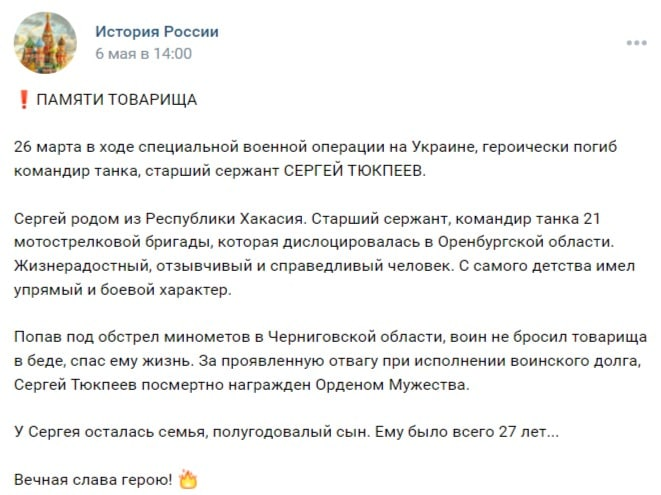661x495 pixels.
Task: Open the post via the "6 мая в 14:00" timestamp
Action: (x=143, y=54)
